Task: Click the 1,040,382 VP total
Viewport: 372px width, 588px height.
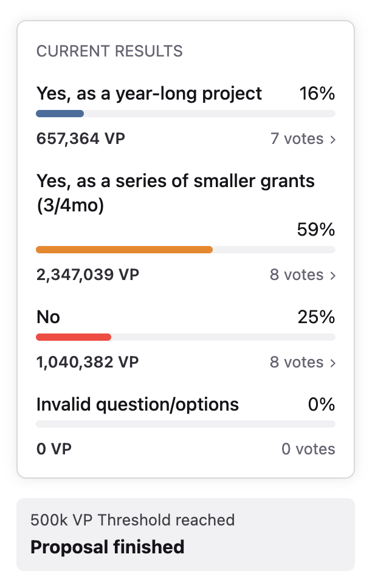Action: tap(88, 363)
